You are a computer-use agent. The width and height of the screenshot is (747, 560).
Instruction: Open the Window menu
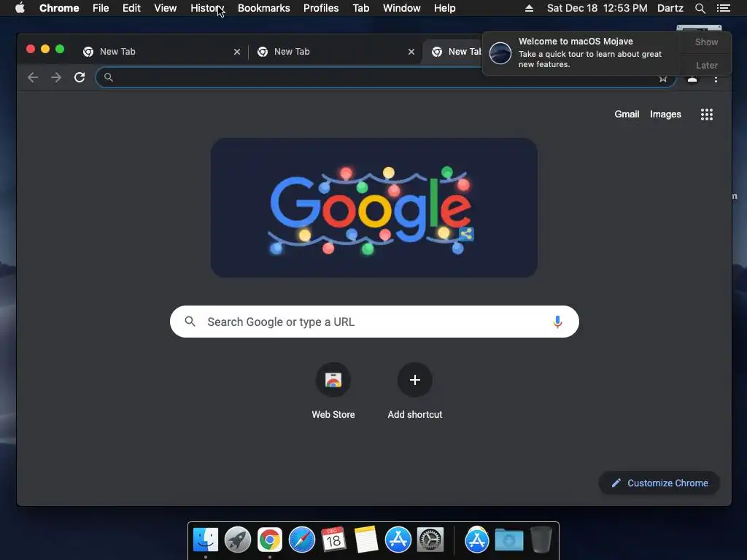(x=402, y=8)
